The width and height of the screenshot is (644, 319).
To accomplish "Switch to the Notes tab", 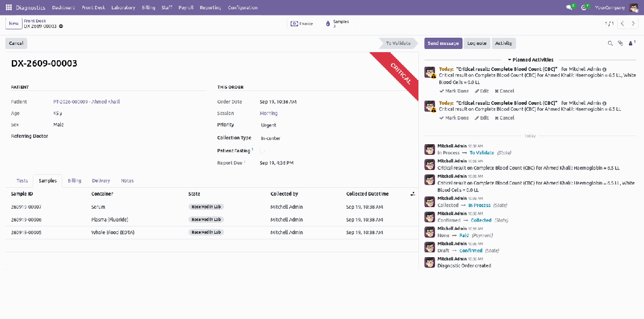I will point(127,181).
